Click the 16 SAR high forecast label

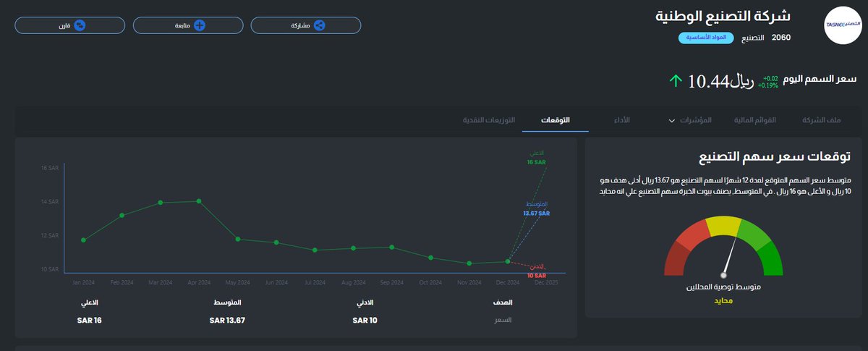[535, 162]
